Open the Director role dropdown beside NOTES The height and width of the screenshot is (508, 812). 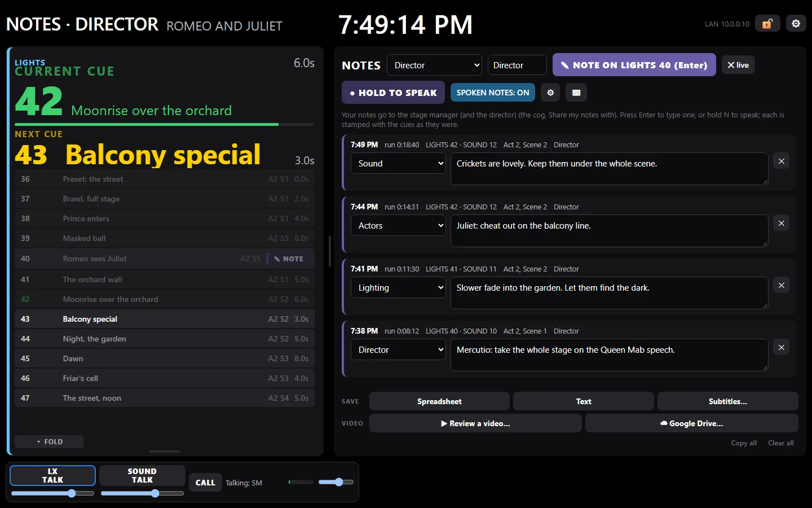tap(434, 65)
